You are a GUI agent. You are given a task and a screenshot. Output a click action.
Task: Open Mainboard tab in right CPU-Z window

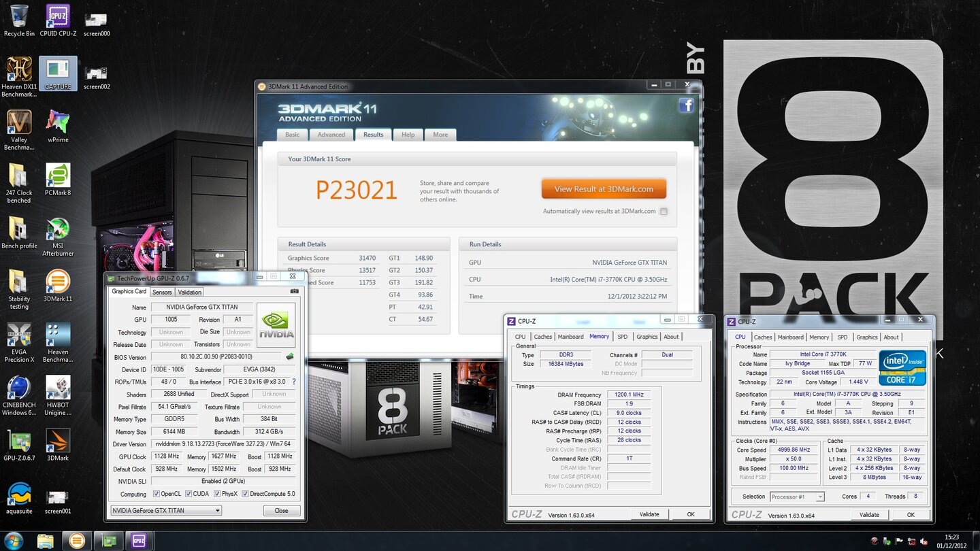point(790,337)
